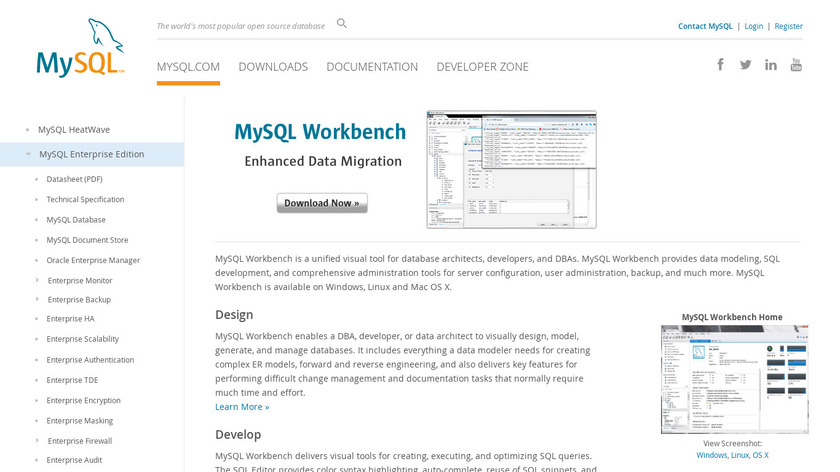Open MySQL Database sidebar link
Image resolution: width=840 pixels, height=472 pixels.
[76, 220]
